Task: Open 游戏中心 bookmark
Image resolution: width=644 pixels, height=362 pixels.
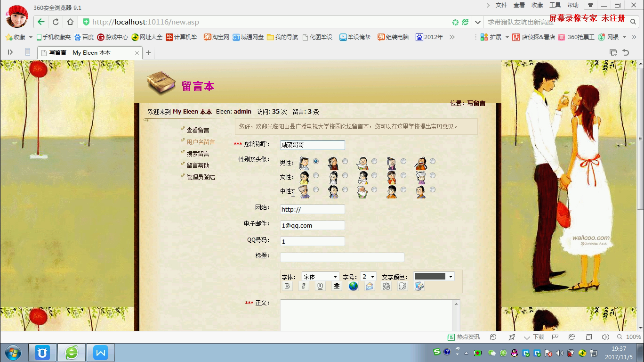Action: [x=113, y=37]
